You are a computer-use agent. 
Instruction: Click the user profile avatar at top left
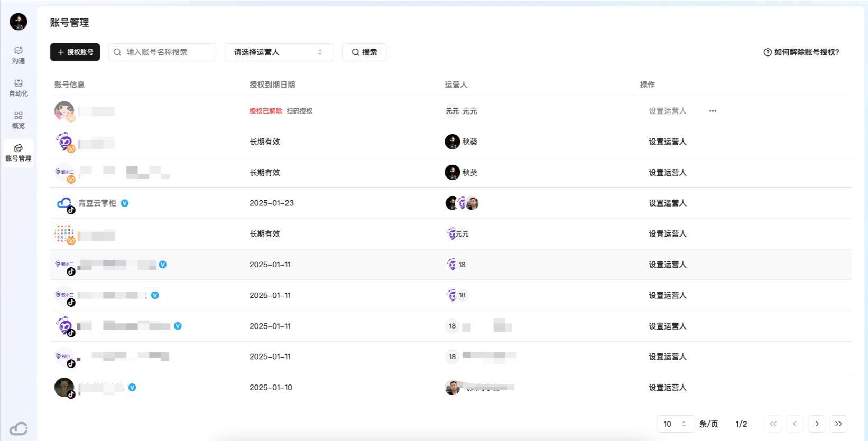point(19,22)
